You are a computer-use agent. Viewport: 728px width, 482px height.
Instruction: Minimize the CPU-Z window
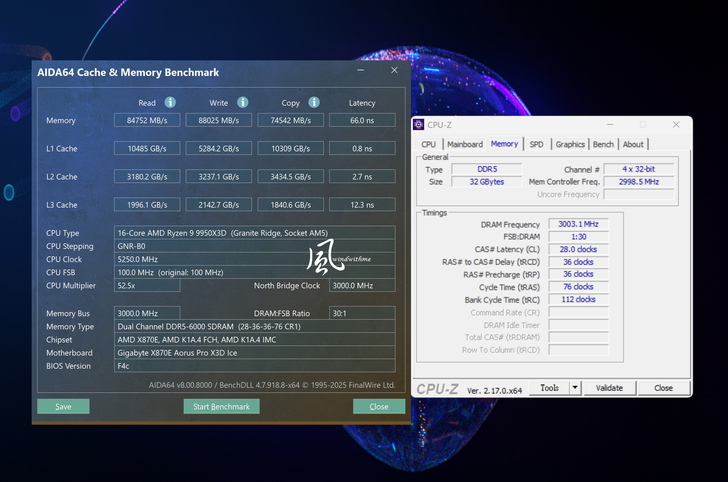pyautogui.click(x=611, y=125)
